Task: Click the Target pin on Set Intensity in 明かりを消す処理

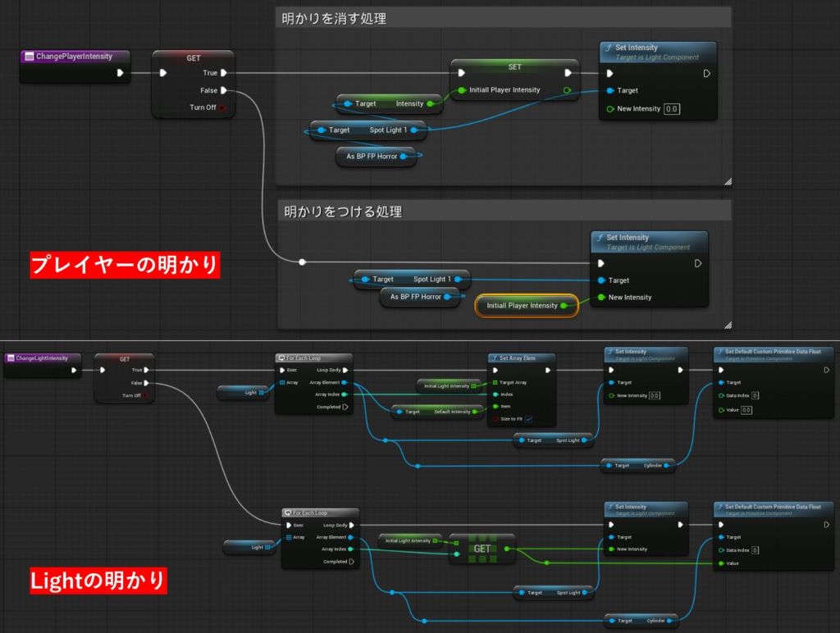Action: pos(610,90)
